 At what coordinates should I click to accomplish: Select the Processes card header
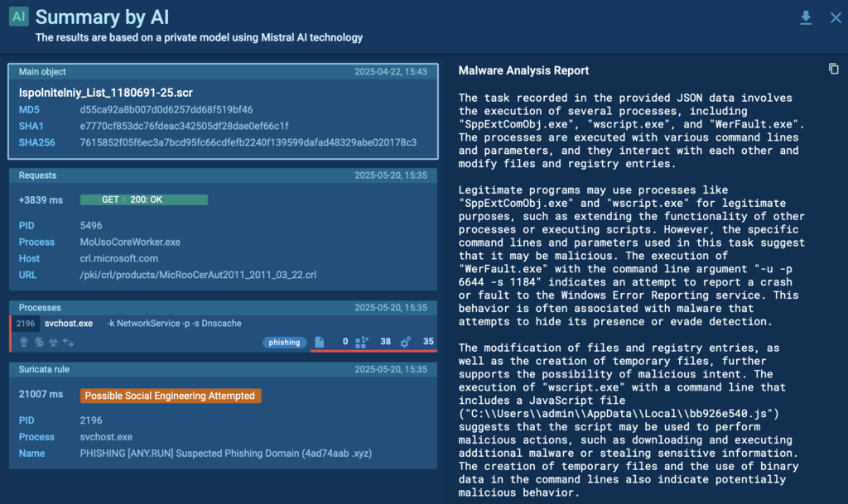[x=223, y=308]
